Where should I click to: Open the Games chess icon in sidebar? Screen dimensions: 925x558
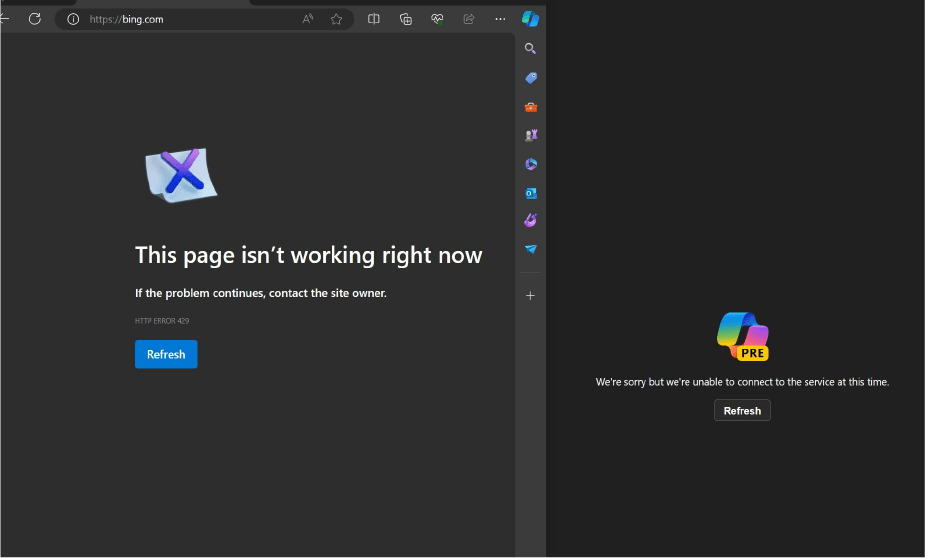531,135
